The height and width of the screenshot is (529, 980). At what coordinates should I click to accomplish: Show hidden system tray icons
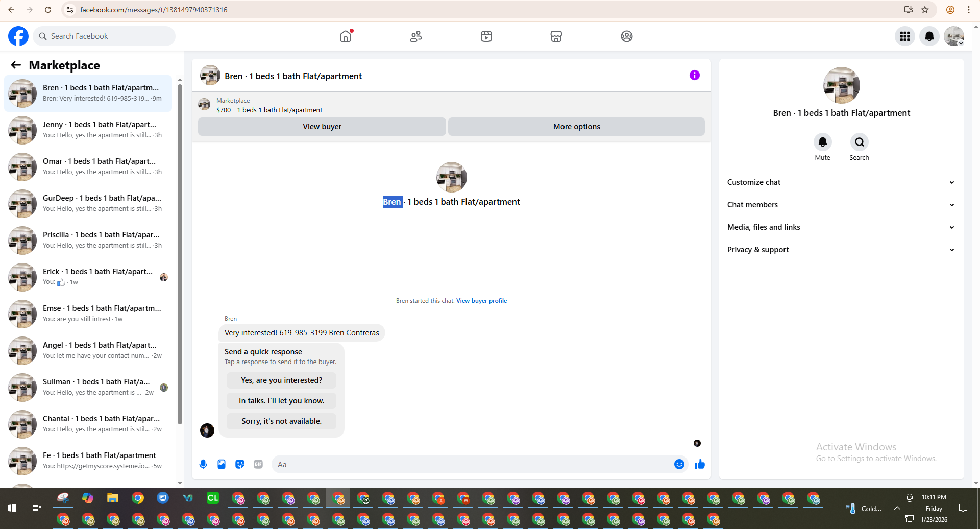897,508
